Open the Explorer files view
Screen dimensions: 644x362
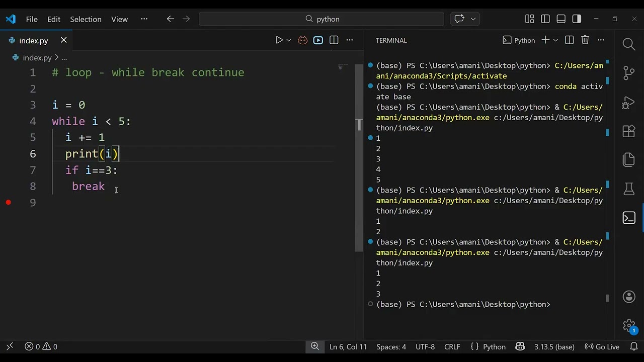[x=629, y=160]
